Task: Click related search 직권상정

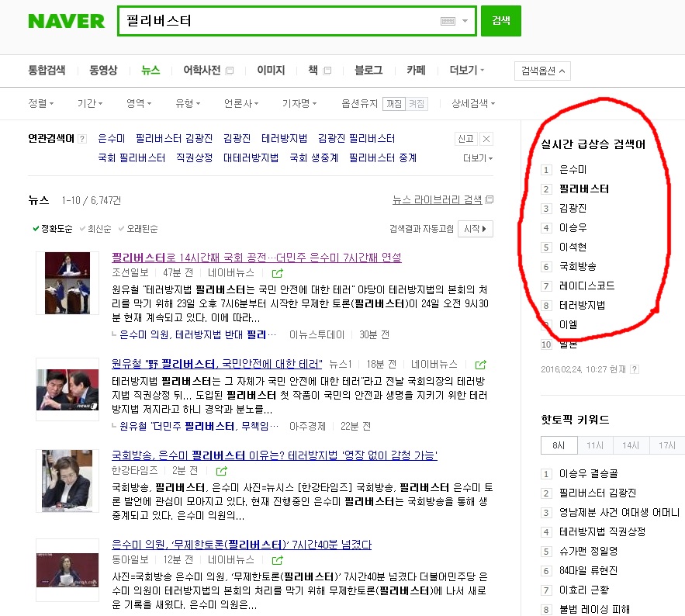Action: (194, 157)
